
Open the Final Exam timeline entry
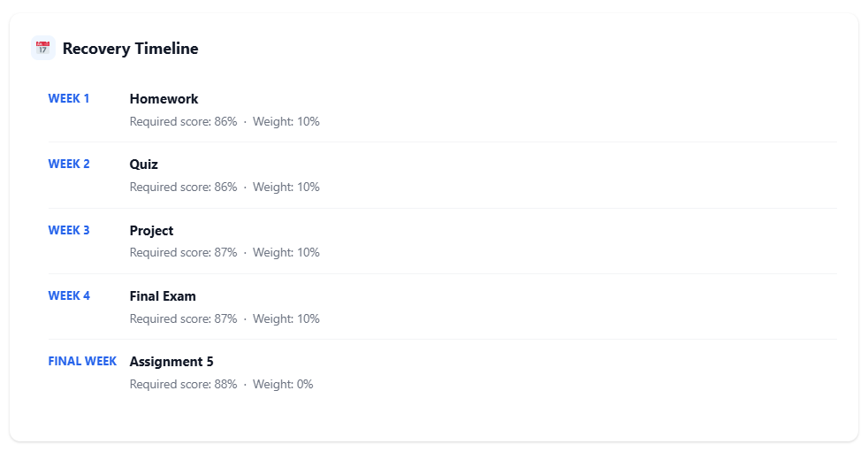[x=163, y=296]
